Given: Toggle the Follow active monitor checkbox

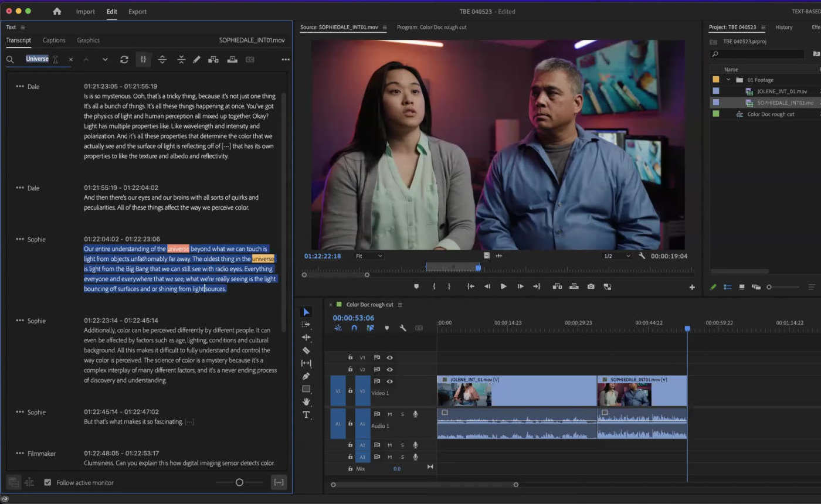Looking at the screenshot, I should (x=48, y=482).
